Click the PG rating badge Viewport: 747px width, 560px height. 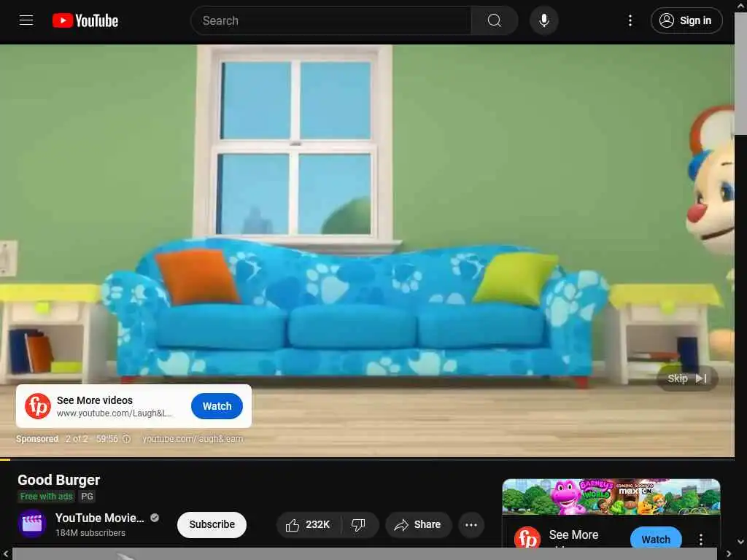click(88, 496)
